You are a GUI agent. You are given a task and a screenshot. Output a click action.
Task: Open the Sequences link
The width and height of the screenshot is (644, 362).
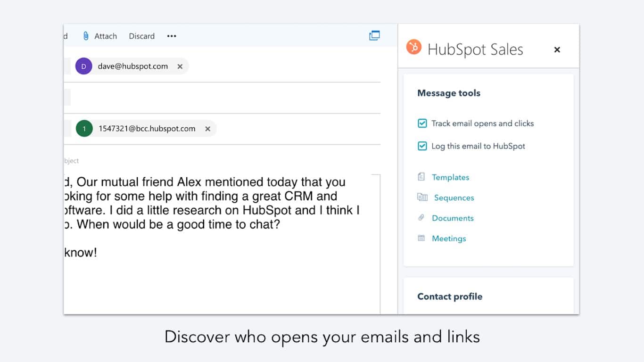[x=454, y=197]
